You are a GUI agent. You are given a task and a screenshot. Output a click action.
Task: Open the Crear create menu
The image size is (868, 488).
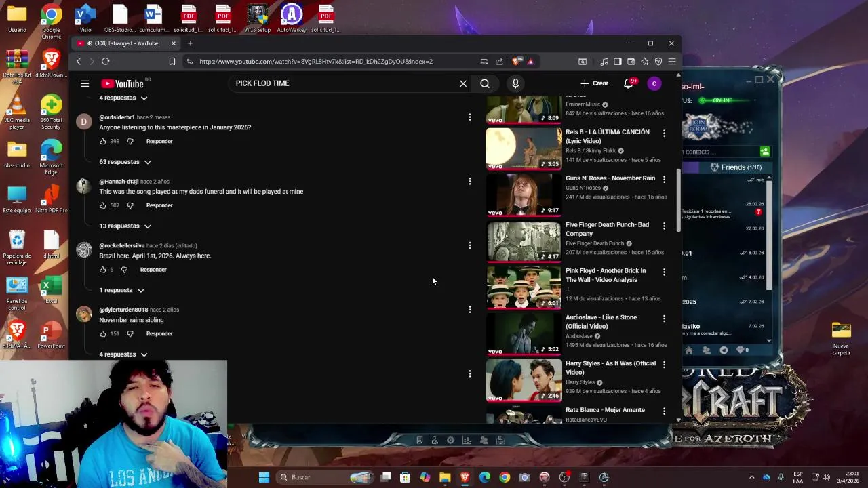click(594, 83)
